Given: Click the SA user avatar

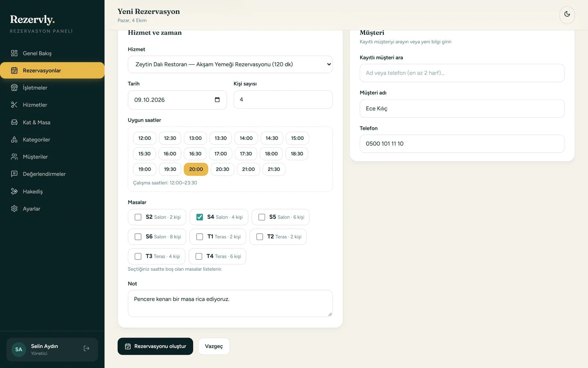Looking at the screenshot, I should [19, 350].
